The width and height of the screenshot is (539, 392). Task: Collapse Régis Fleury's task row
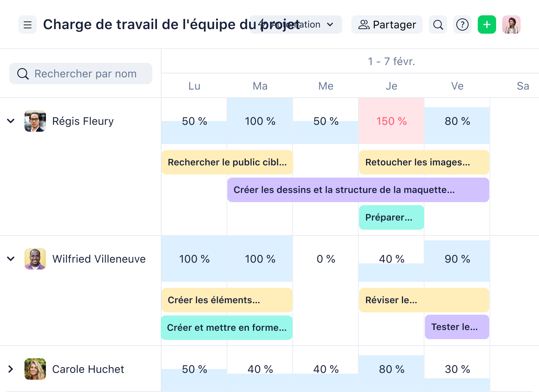point(11,121)
